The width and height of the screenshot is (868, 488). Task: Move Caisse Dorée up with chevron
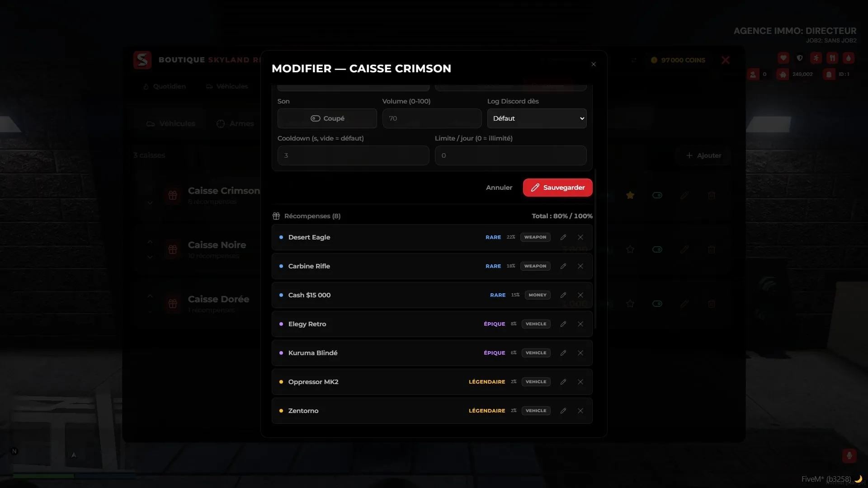click(x=150, y=296)
